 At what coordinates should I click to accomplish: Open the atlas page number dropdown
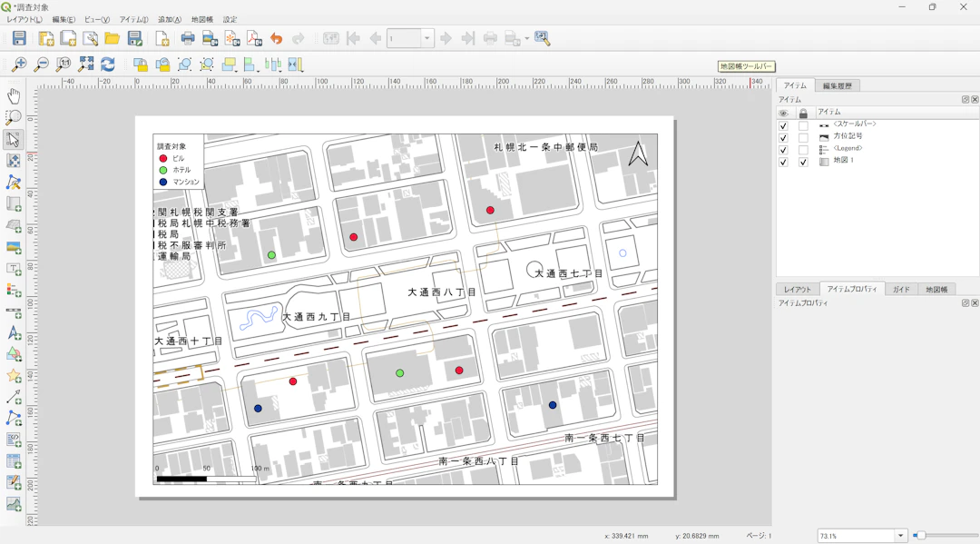426,38
